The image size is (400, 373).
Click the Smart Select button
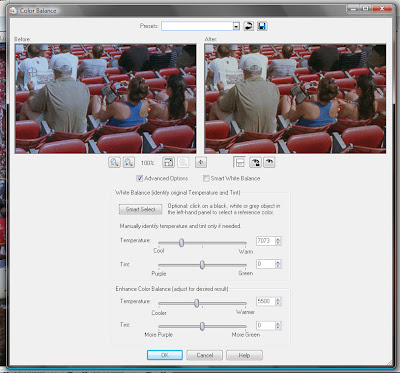click(140, 209)
